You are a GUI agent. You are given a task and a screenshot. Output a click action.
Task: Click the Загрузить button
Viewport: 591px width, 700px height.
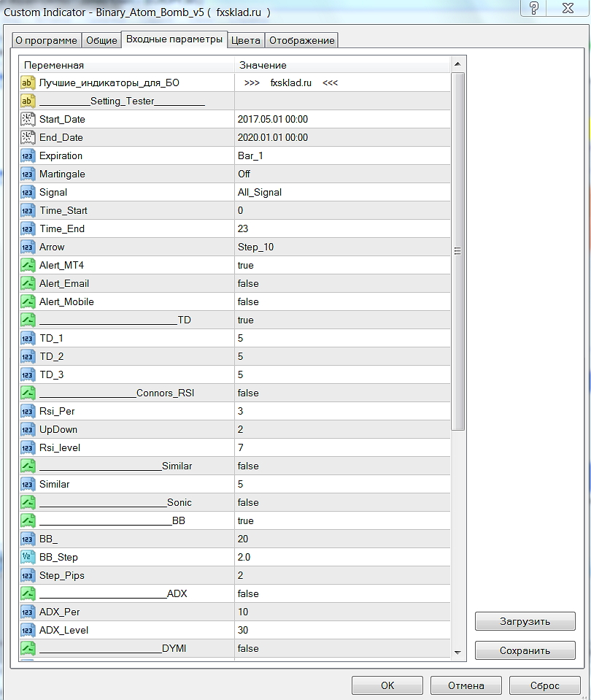click(525, 621)
